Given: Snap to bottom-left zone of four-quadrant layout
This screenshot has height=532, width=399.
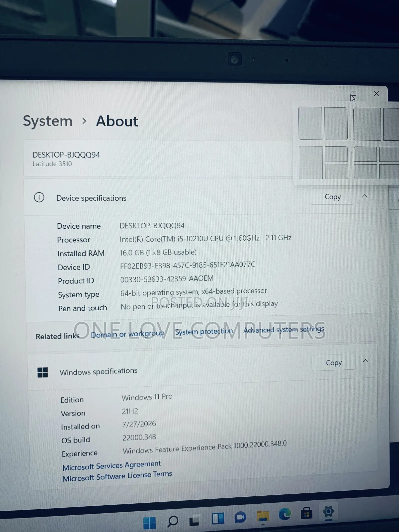Looking at the screenshot, I should [x=365, y=172].
